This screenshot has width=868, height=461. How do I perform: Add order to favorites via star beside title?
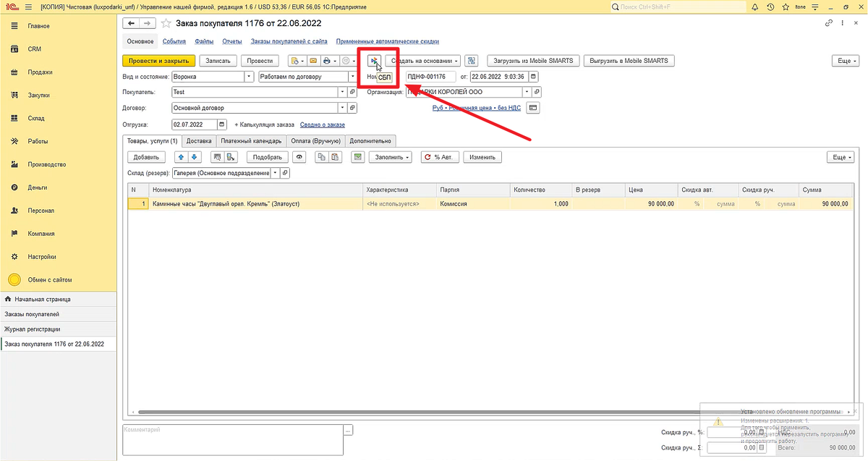click(x=166, y=24)
